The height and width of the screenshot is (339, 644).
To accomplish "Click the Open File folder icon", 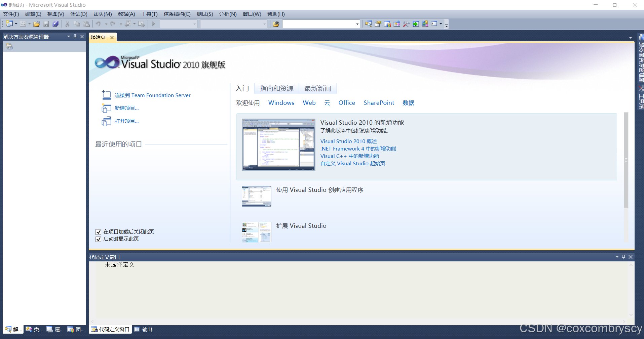I will point(37,24).
